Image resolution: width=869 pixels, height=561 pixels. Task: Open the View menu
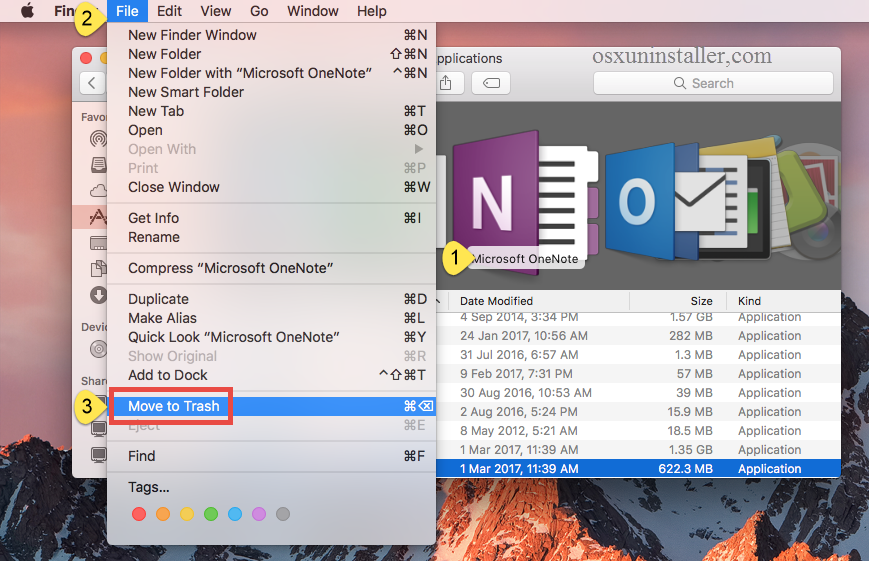tap(216, 11)
